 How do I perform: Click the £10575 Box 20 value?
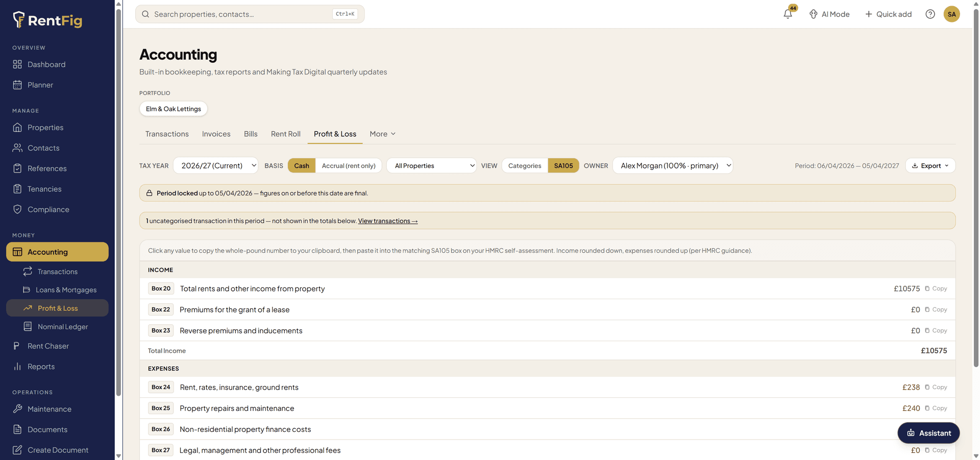pyautogui.click(x=906, y=288)
